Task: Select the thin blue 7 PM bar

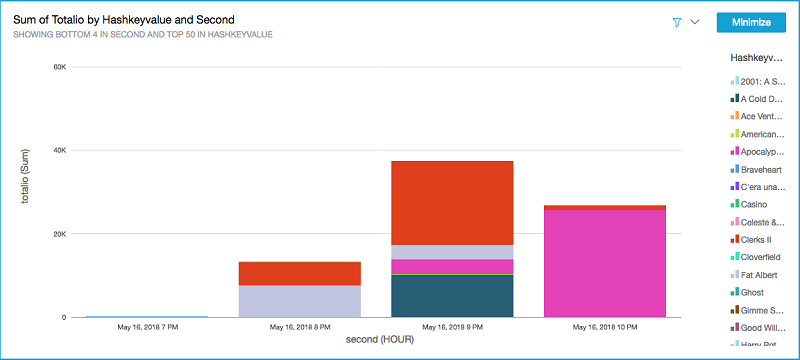Action: coord(147,316)
